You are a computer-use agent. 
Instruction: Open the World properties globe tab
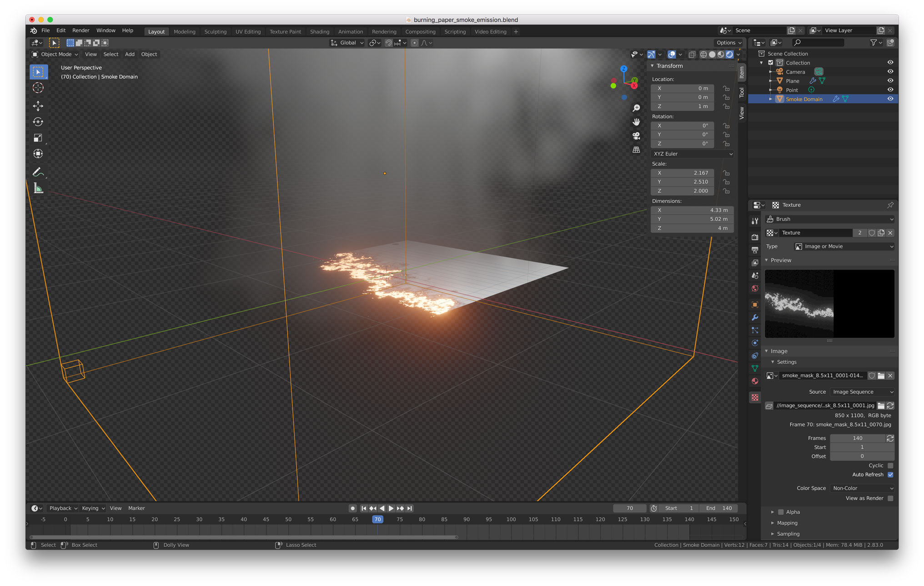pyautogui.click(x=755, y=288)
